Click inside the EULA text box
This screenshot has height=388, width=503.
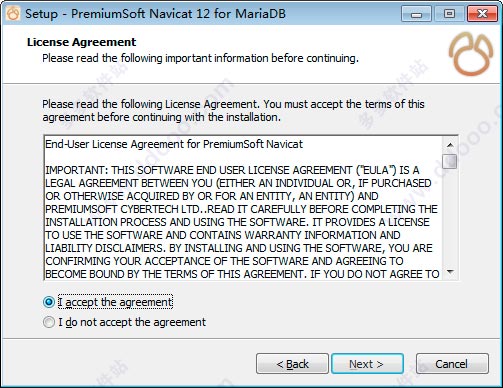243,208
